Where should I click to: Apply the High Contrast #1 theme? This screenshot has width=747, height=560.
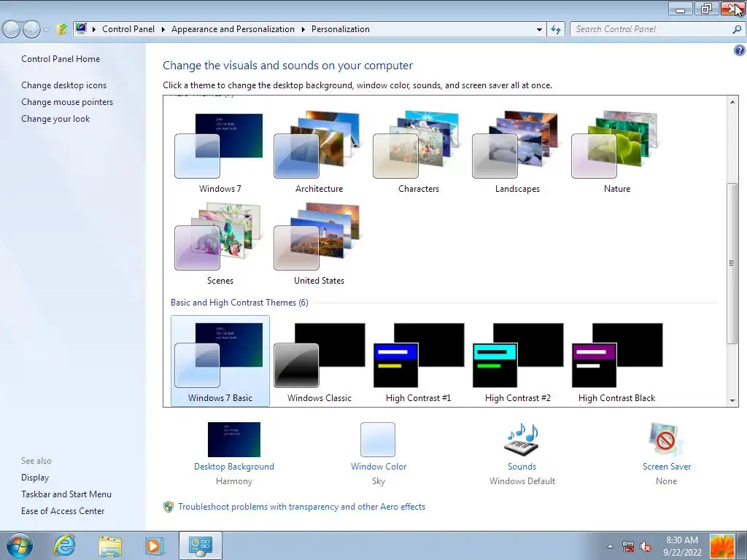tap(418, 360)
